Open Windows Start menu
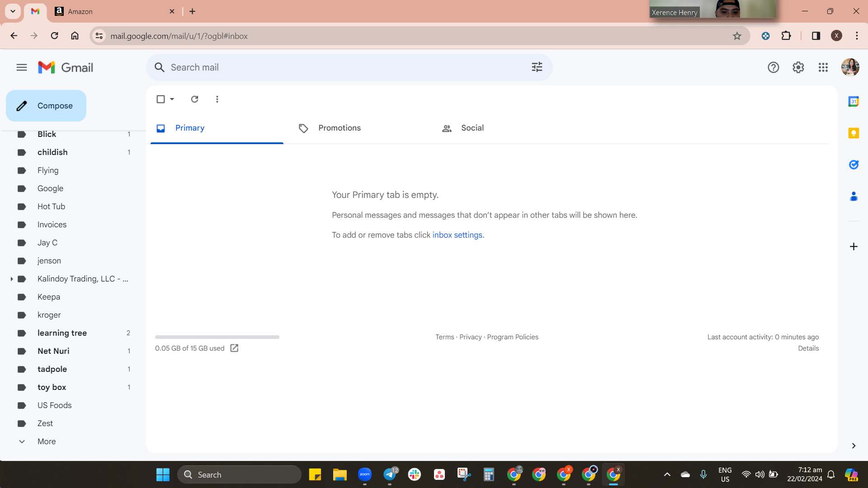 pos(163,474)
